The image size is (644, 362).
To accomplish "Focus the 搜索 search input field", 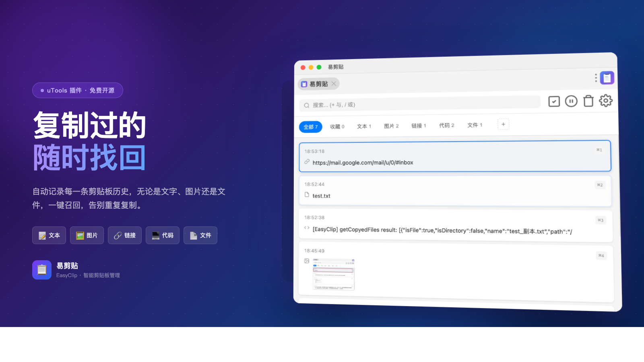I will [420, 103].
